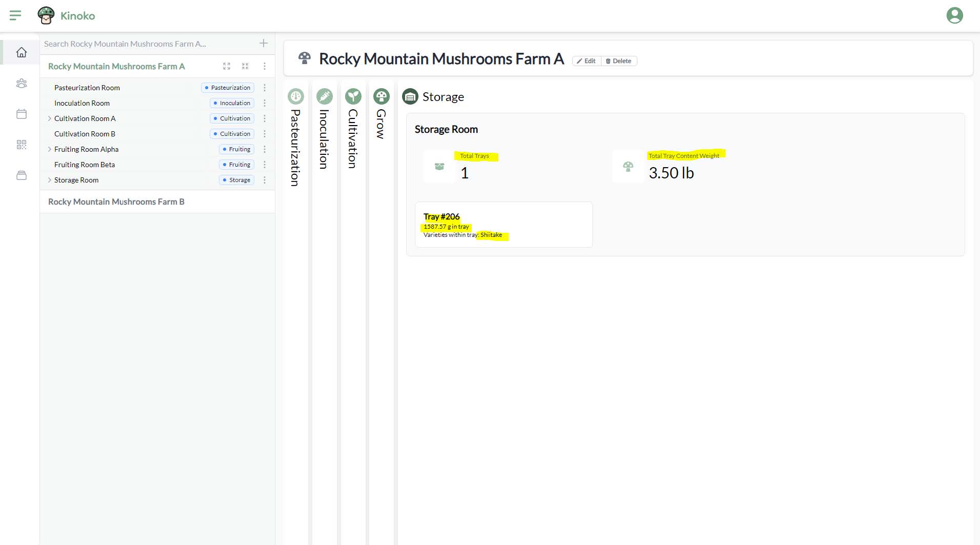Image resolution: width=980 pixels, height=545 pixels.
Task: Expand Fruiting Room Alpha tree node
Action: [50, 149]
